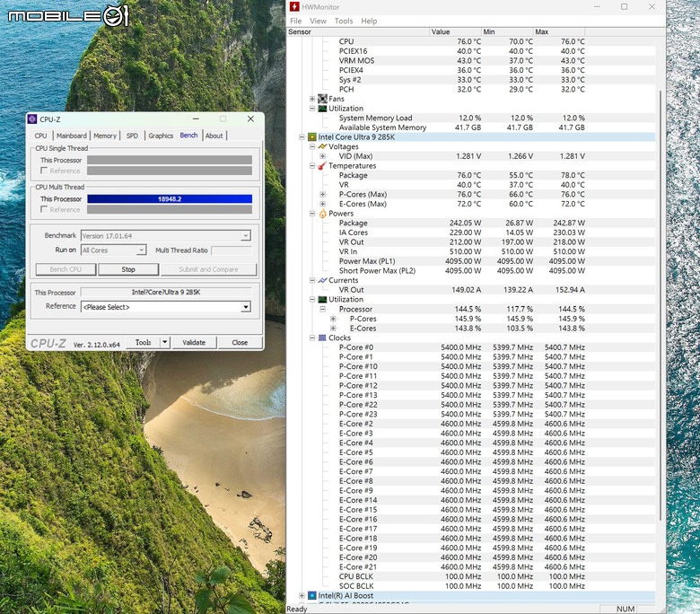The height and width of the screenshot is (614, 700).
Task: Click the Validate button
Action: (194, 343)
